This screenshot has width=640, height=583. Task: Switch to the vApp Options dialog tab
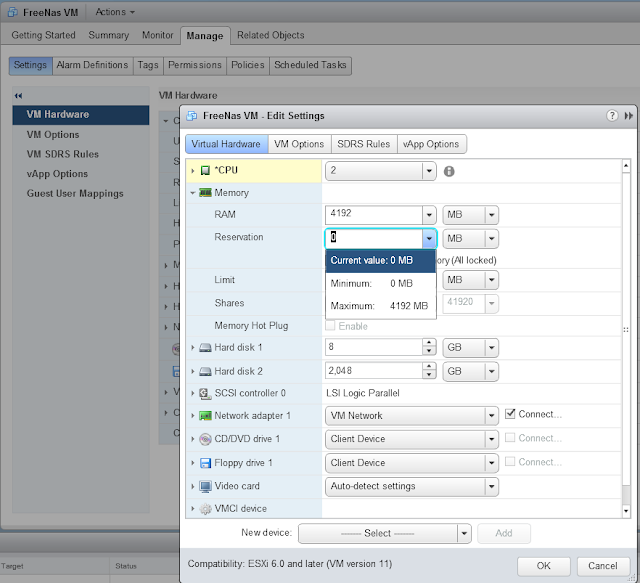(431, 144)
